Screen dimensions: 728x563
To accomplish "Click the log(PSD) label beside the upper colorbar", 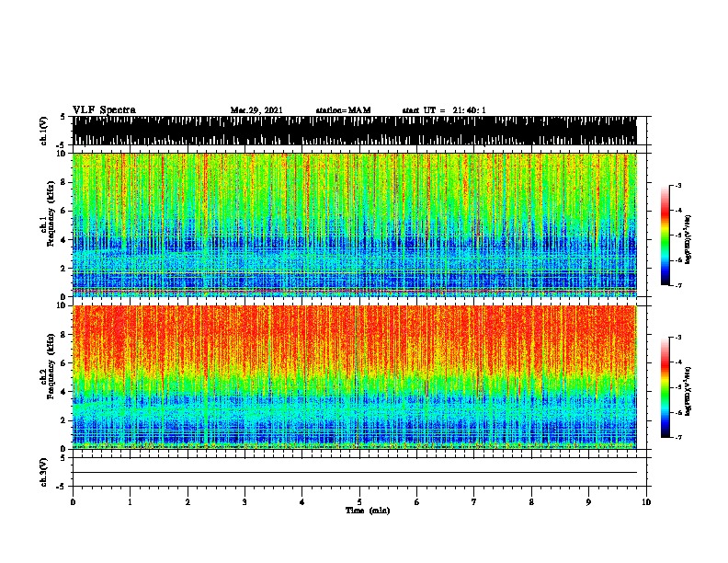I will [x=688, y=240].
